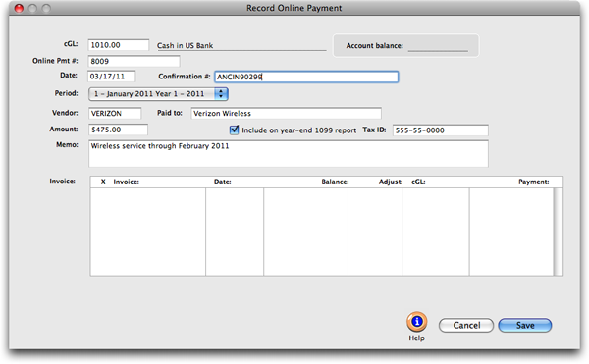Click the invoice table scrollbar
589x364 pixels.
coord(559,232)
